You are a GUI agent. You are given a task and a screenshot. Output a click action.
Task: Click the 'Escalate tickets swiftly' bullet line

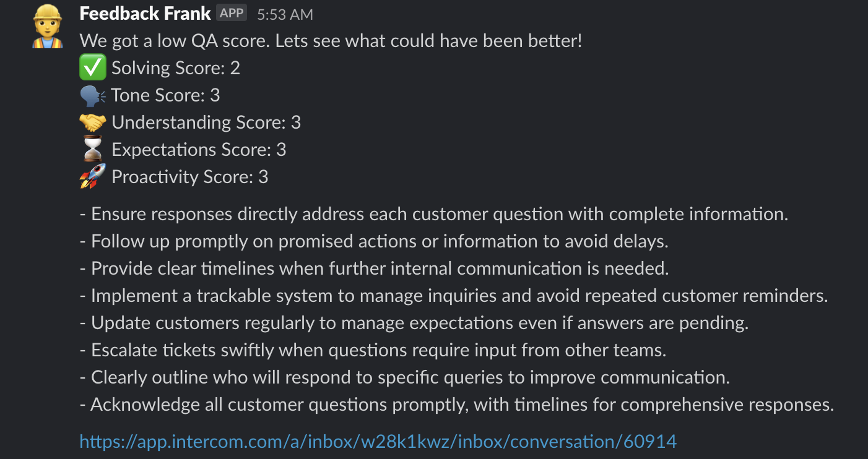click(373, 350)
